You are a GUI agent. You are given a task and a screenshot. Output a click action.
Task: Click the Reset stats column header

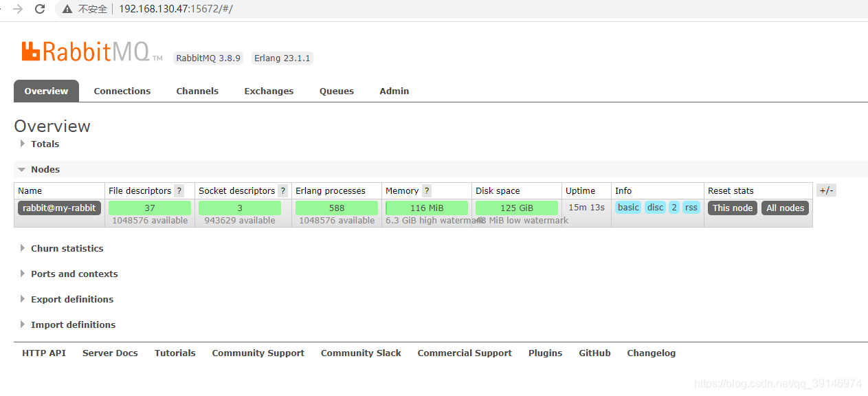coord(731,191)
